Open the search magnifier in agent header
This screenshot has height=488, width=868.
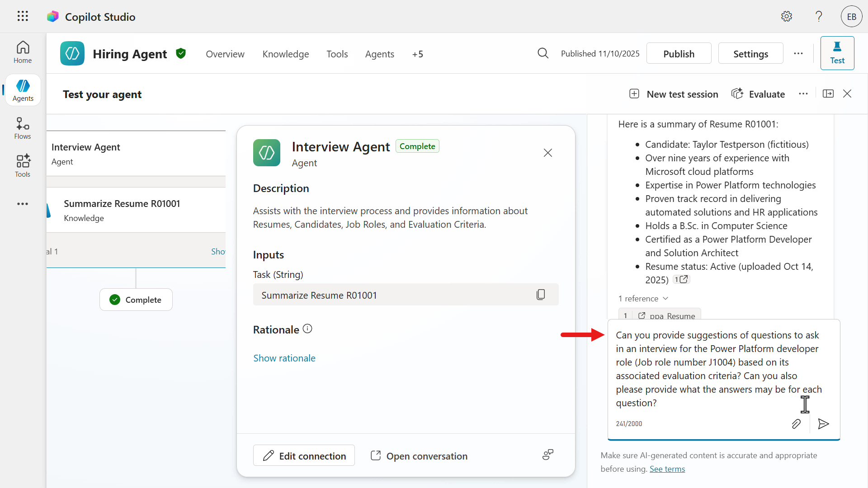click(x=543, y=53)
